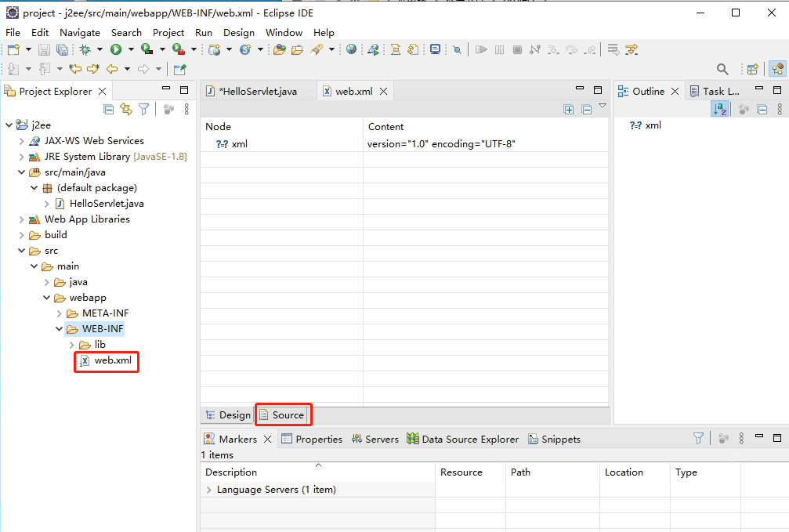This screenshot has width=789, height=532.
Task: Open the File menu
Action: [x=13, y=33]
